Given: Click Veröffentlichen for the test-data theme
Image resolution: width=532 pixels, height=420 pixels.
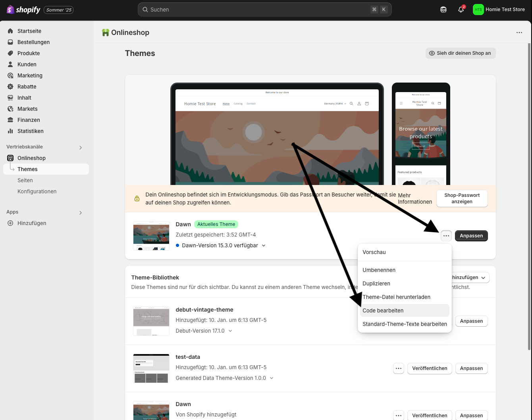Looking at the screenshot, I should (x=430, y=368).
